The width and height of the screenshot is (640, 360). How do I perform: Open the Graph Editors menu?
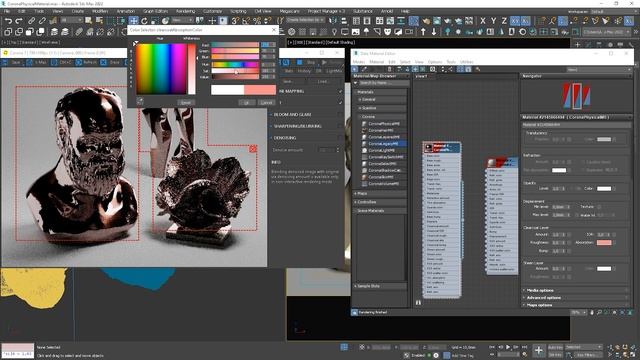coord(155,11)
